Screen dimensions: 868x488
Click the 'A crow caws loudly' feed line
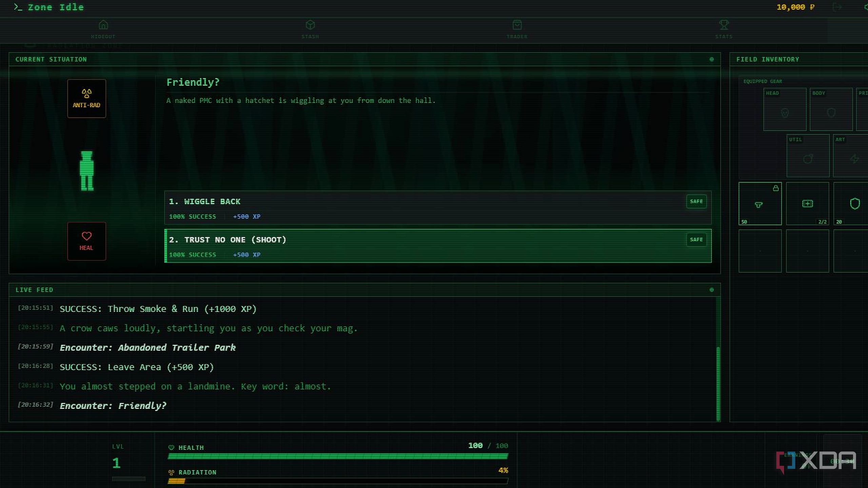(209, 328)
